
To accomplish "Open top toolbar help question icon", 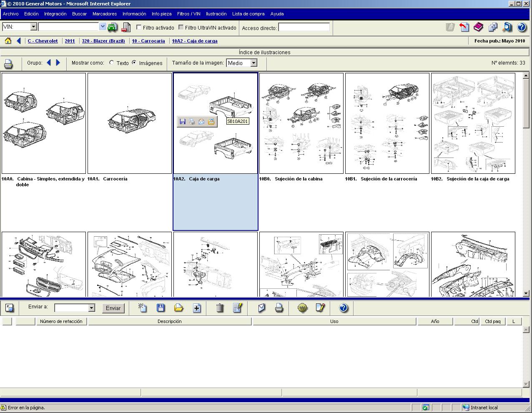I will pyautogui.click(x=522, y=28).
